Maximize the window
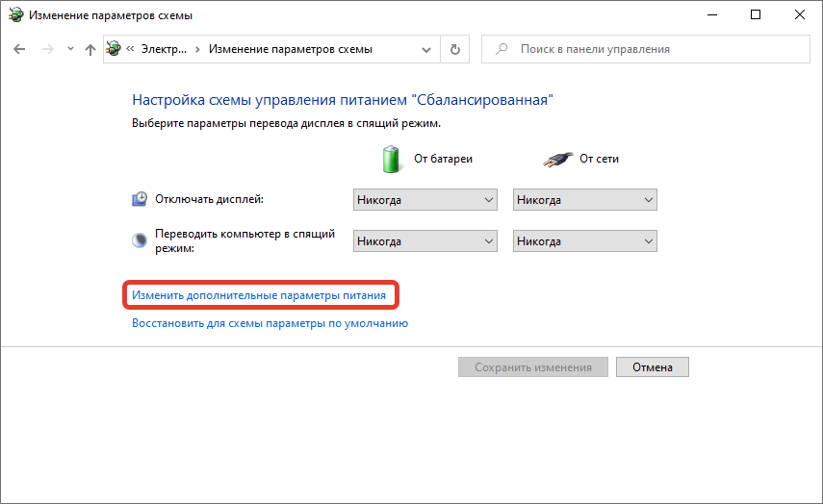Image resolution: width=823 pixels, height=504 pixels. click(x=756, y=14)
